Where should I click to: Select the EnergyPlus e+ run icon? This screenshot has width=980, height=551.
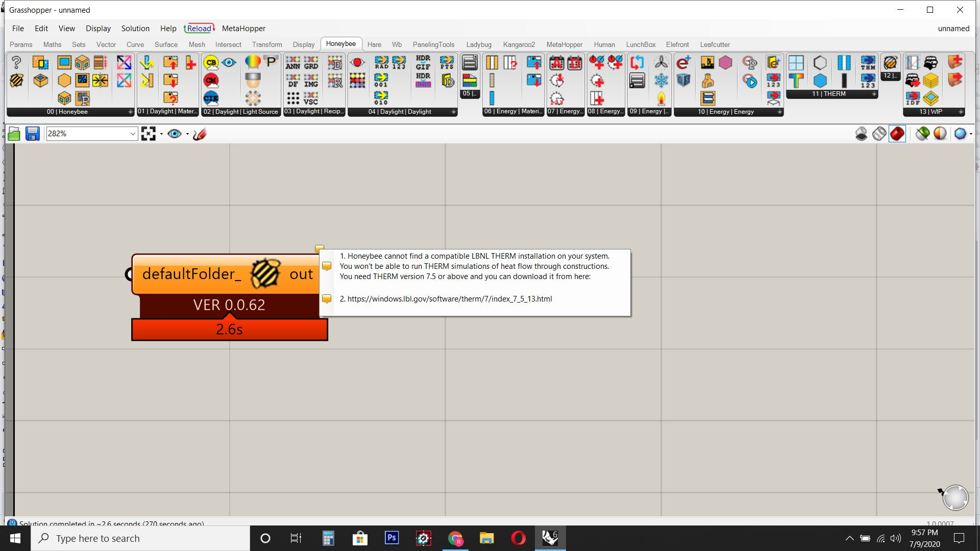[x=683, y=63]
